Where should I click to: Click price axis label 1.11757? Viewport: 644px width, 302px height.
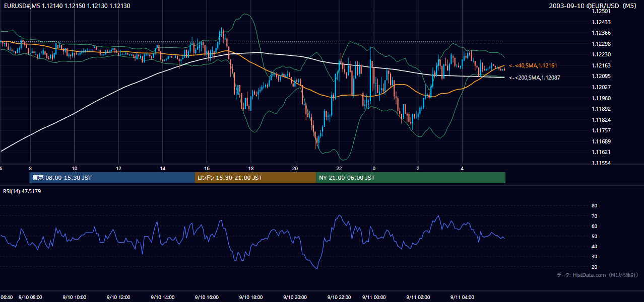tap(601, 130)
